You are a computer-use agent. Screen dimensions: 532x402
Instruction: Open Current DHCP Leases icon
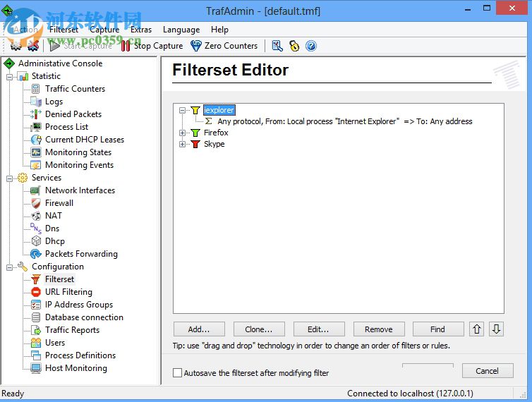(35, 140)
